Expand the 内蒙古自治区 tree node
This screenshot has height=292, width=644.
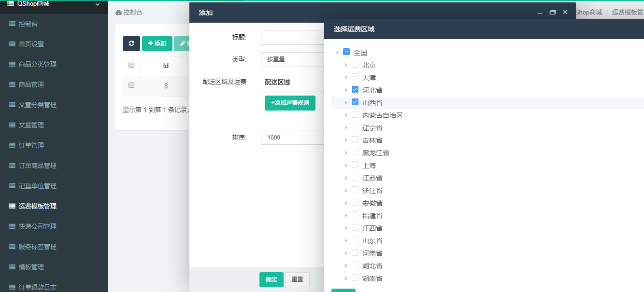coord(346,115)
